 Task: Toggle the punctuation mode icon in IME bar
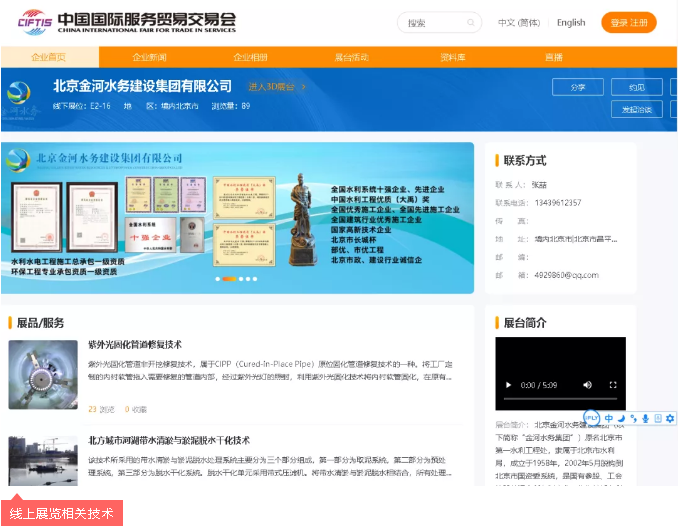point(634,418)
